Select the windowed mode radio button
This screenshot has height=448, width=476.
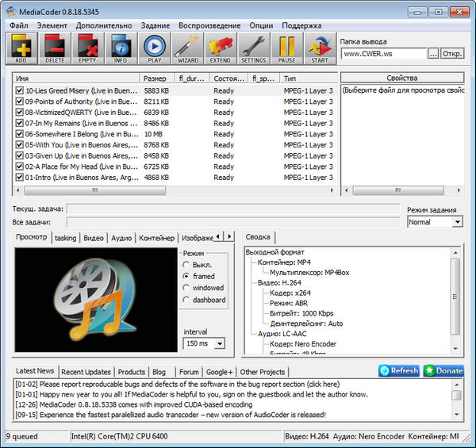click(186, 288)
